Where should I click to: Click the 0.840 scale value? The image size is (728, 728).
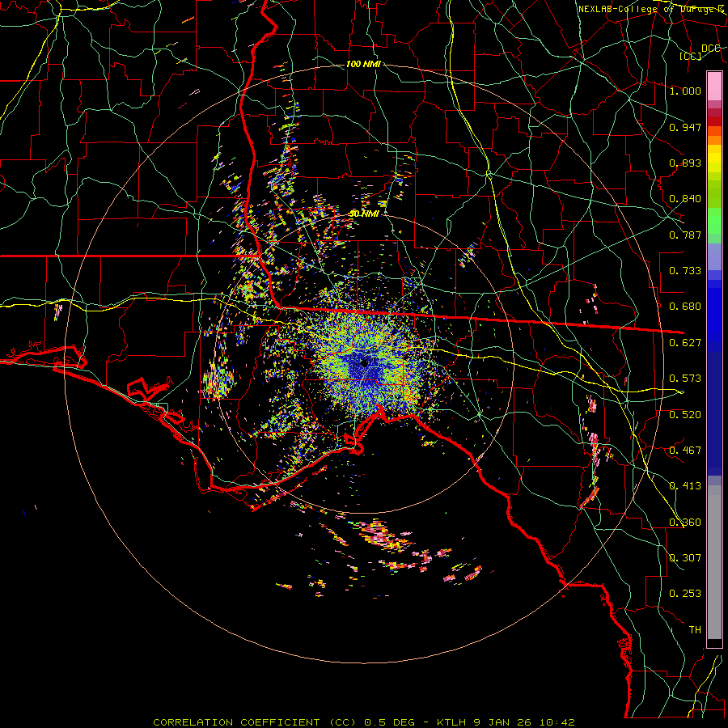tap(685, 199)
